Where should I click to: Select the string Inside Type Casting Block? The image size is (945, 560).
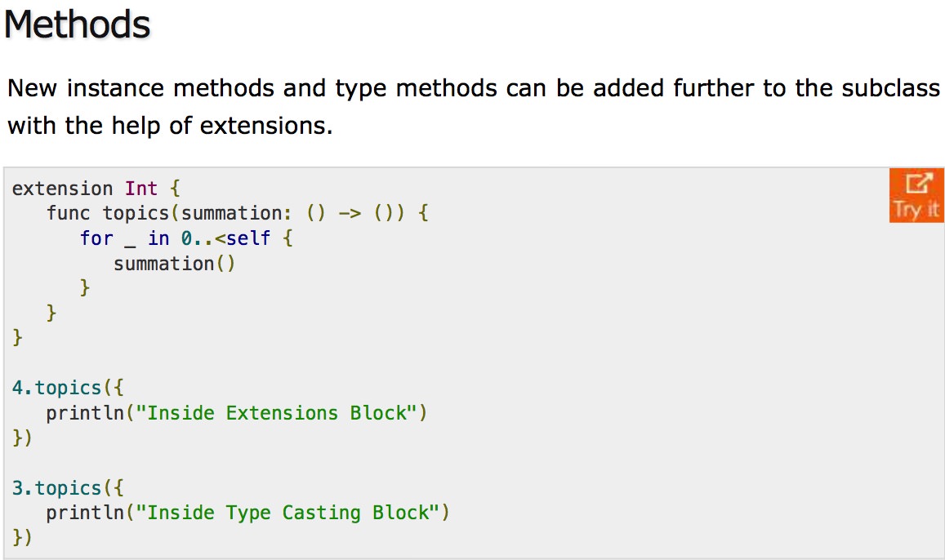tap(292, 513)
